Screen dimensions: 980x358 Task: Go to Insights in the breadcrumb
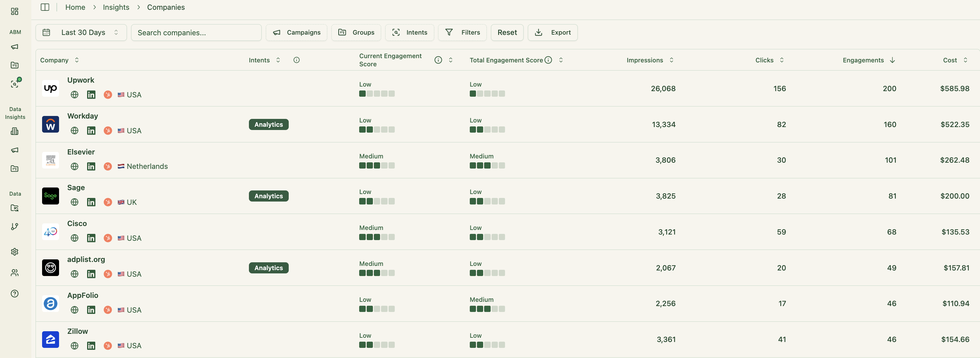[116, 7]
